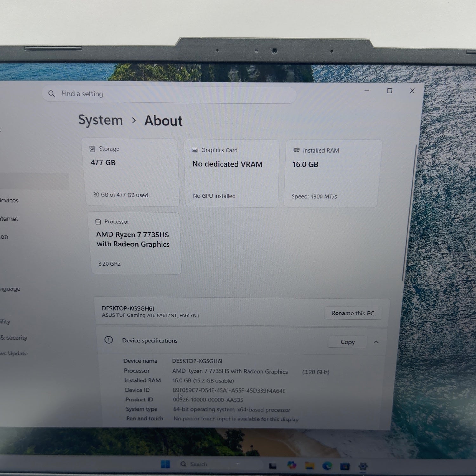This screenshot has height=476, width=476.
Task: Collapse the Device specifications section
Action: pos(376,342)
